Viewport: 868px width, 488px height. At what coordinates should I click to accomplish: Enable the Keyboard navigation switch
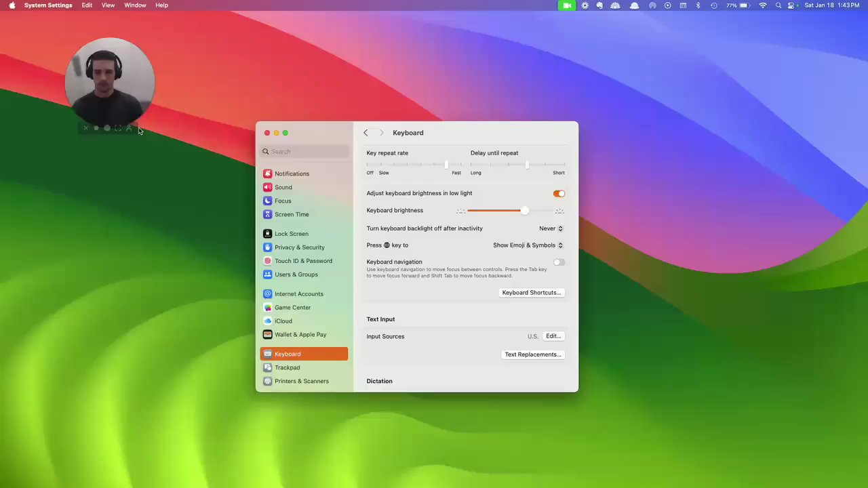tap(559, 262)
